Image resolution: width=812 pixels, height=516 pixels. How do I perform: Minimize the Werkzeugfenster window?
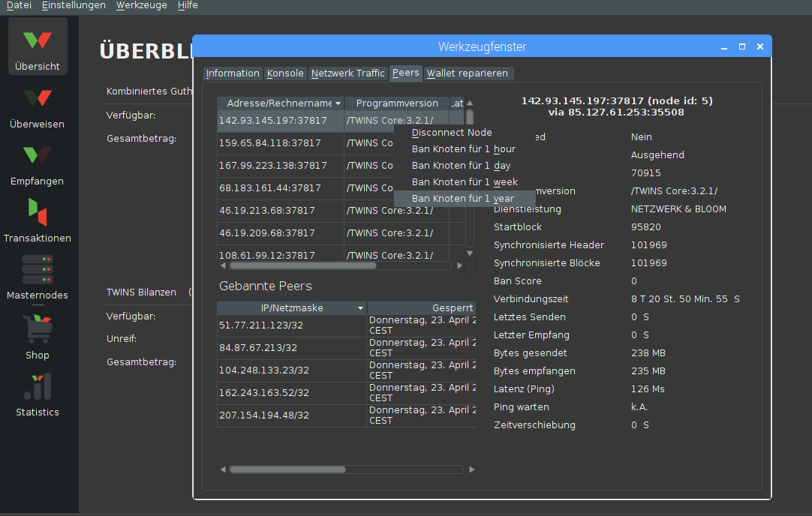tap(724, 46)
